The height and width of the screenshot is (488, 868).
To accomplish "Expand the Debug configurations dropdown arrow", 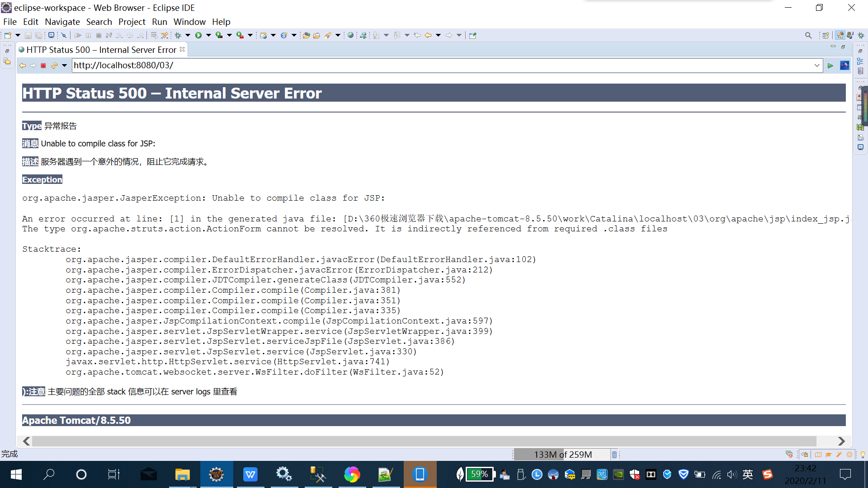I will 188,35.
